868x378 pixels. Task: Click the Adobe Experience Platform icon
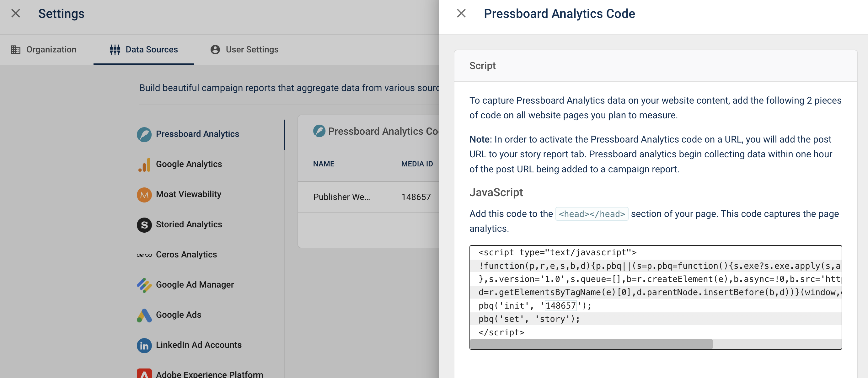coord(144,373)
